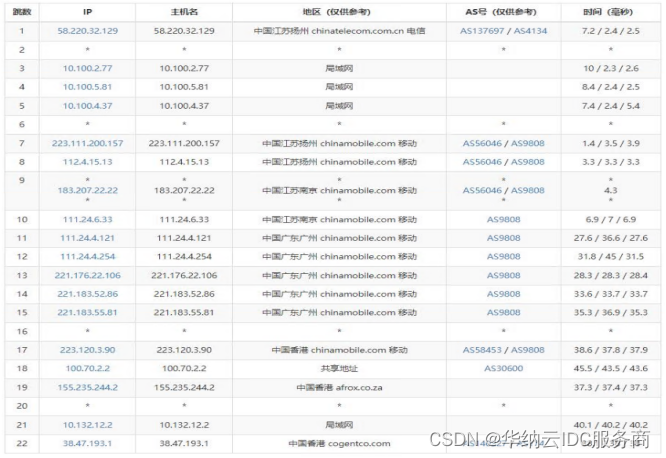Open the 221.176.22.106 IP link

click(x=89, y=275)
